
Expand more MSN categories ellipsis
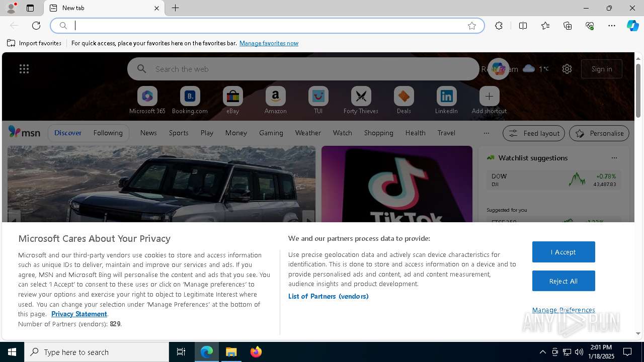pyautogui.click(x=486, y=133)
